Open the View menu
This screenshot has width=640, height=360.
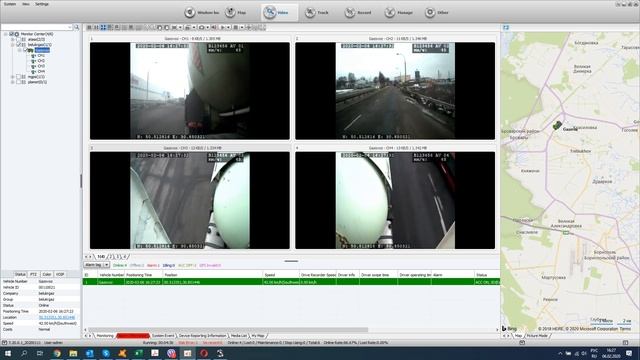pyautogui.click(x=26, y=4)
